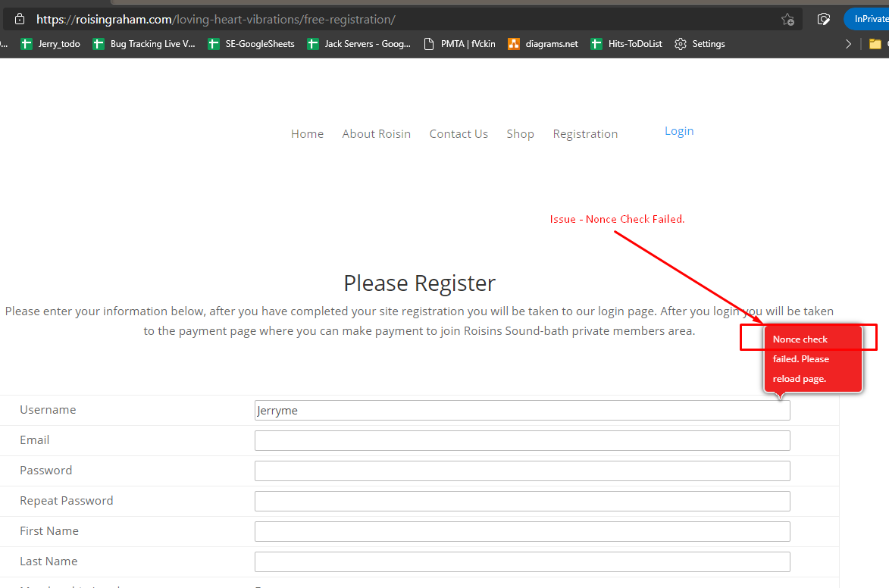The height and width of the screenshot is (588, 889).
Task: Focus the Email input field
Action: pyautogui.click(x=521, y=441)
